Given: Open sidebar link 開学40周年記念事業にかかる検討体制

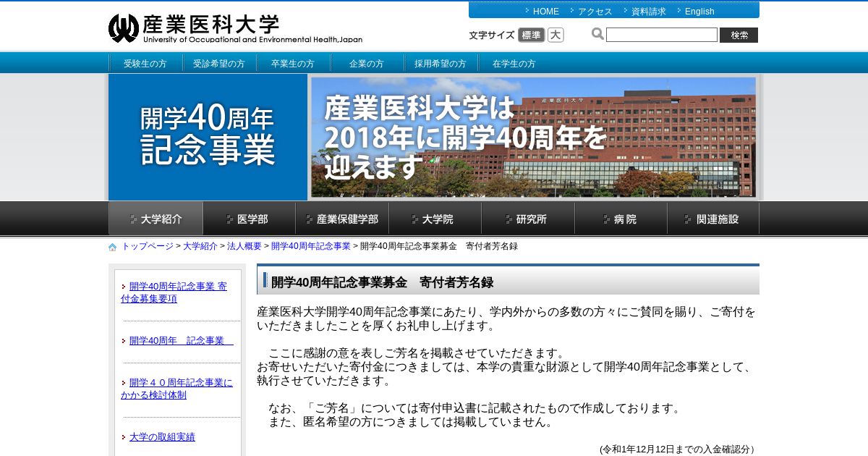Looking at the screenshot, I should (x=176, y=389).
